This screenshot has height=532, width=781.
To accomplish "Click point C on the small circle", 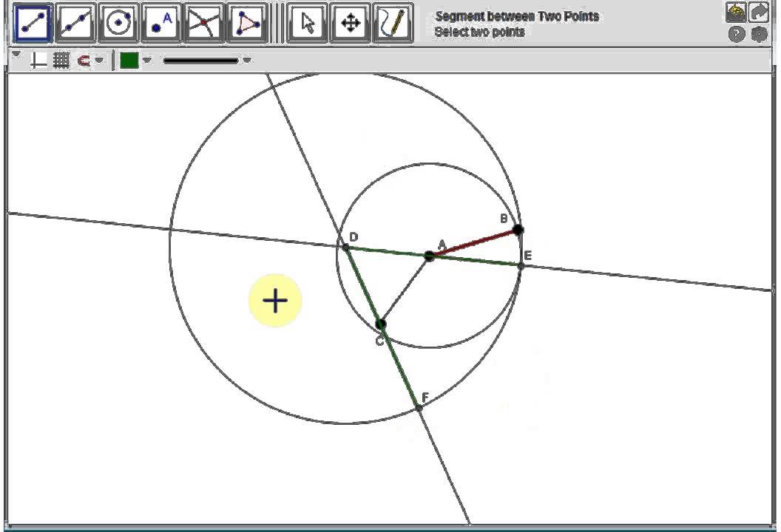I will tap(381, 324).
